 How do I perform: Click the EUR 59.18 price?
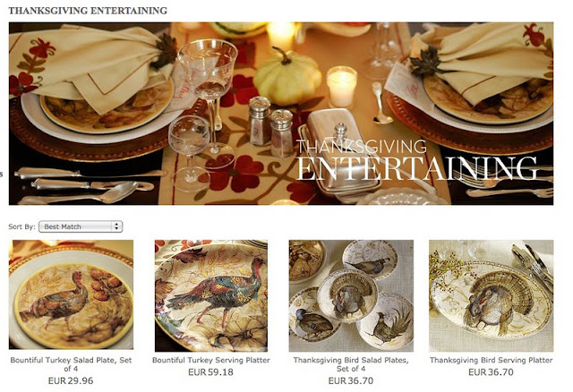211,372
